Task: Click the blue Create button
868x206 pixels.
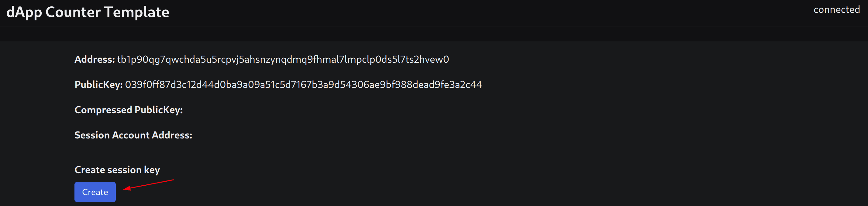Action: pyautogui.click(x=95, y=192)
